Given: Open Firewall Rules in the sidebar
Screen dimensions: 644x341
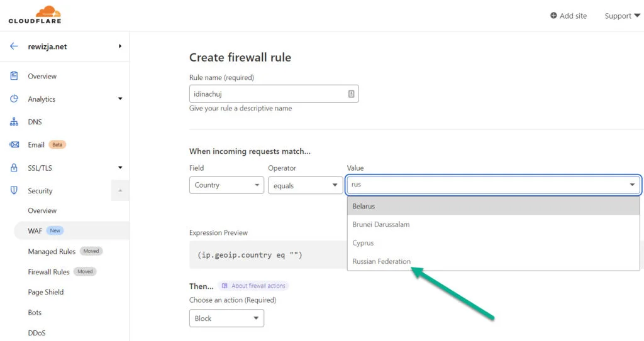Looking at the screenshot, I should click(x=48, y=272).
